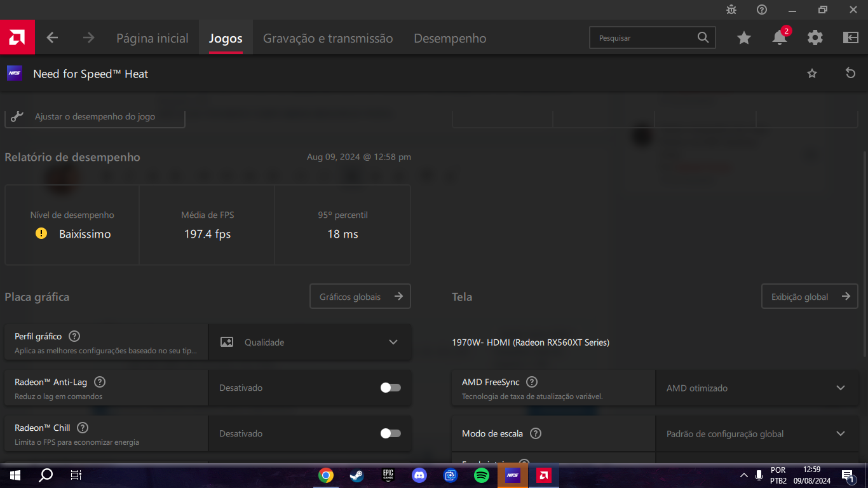Image resolution: width=868 pixels, height=488 pixels.
Task: Show help for Radeon Chill
Action: 83,428
